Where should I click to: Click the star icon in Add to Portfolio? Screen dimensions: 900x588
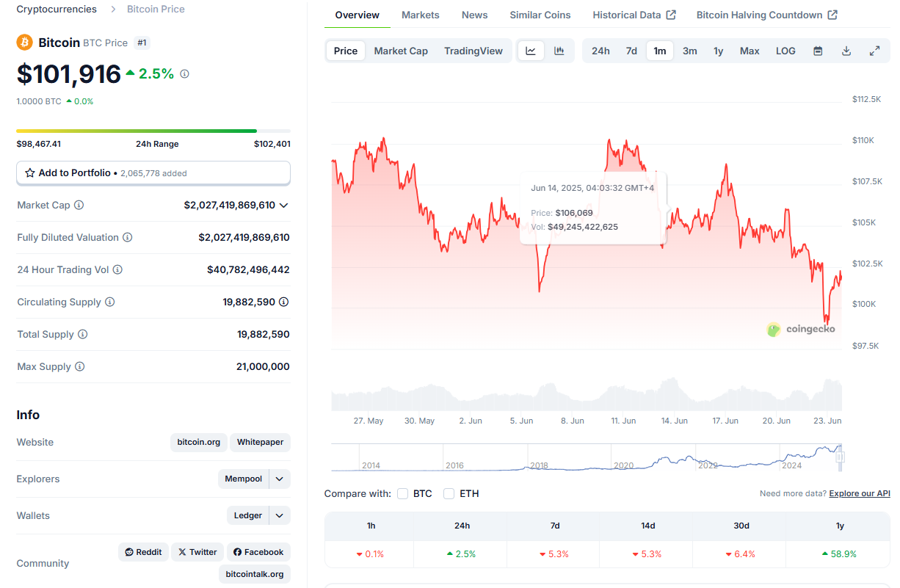tap(30, 173)
